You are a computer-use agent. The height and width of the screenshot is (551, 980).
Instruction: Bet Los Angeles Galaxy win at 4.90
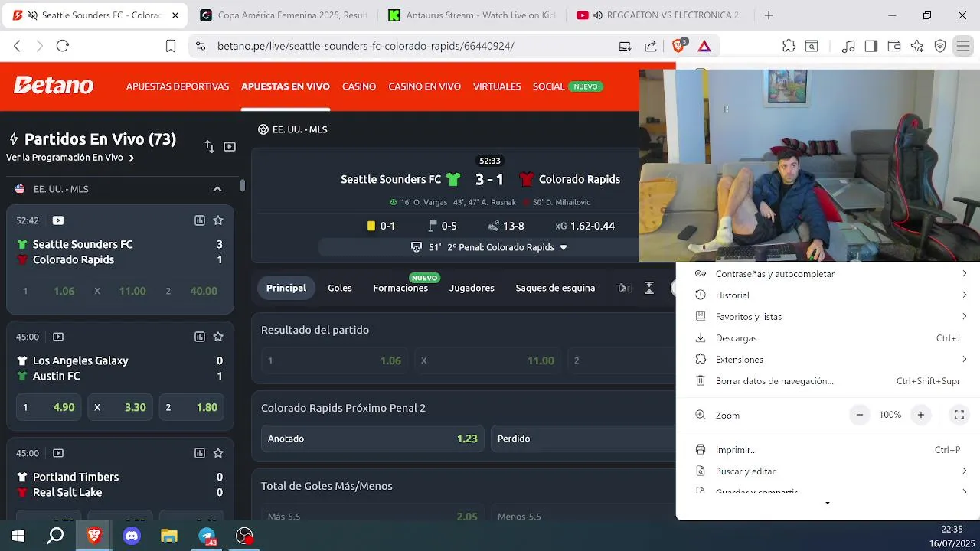pyautogui.click(x=49, y=407)
